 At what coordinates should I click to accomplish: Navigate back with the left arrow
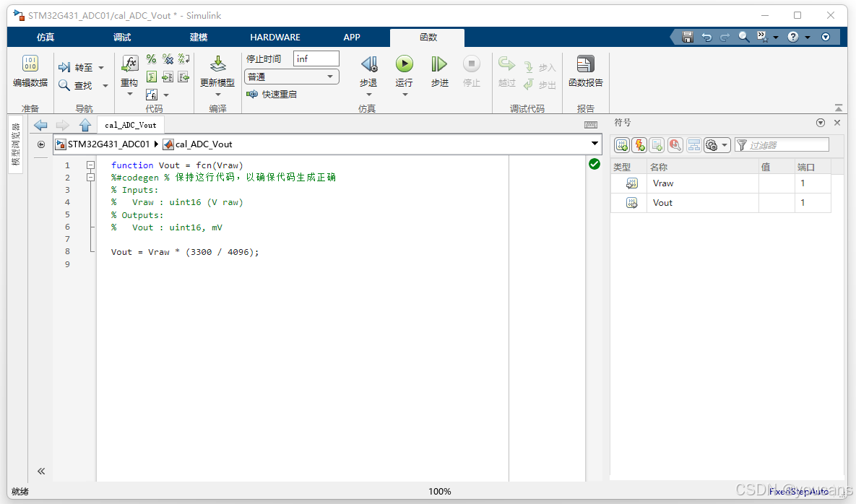coord(40,125)
